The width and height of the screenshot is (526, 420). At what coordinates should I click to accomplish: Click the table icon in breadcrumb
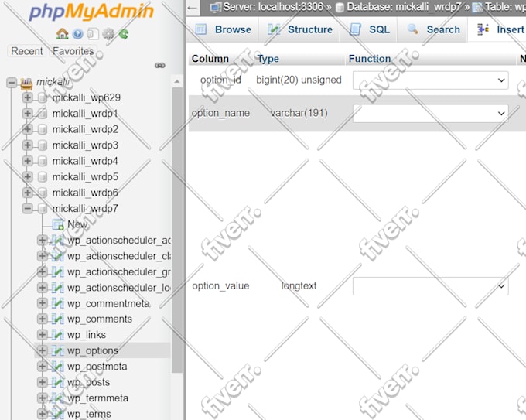[x=477, y=8]
